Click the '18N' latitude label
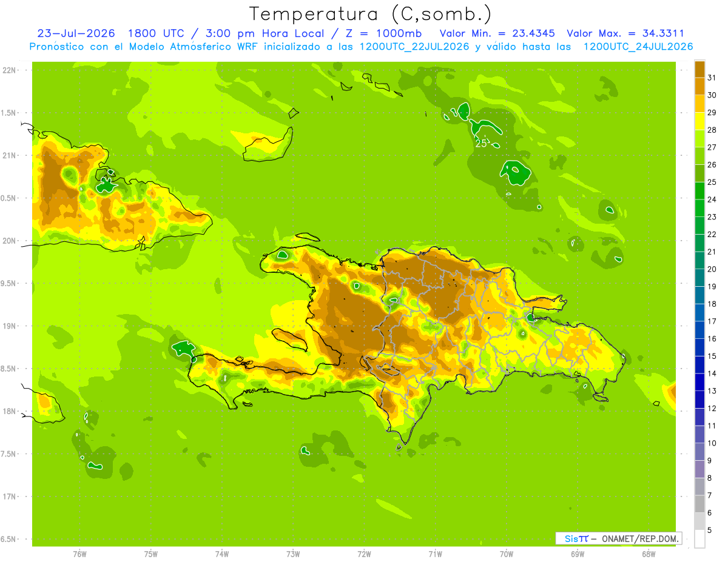The width and height of the screenshot is (728, 562). [10, 412]
